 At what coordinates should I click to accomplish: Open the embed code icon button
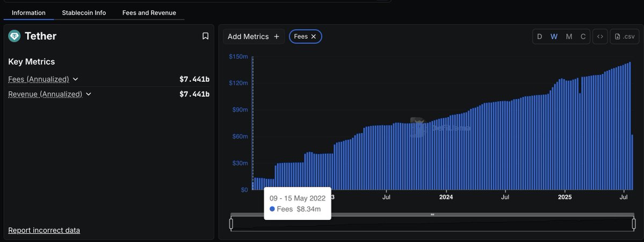(x=600, y=37)
